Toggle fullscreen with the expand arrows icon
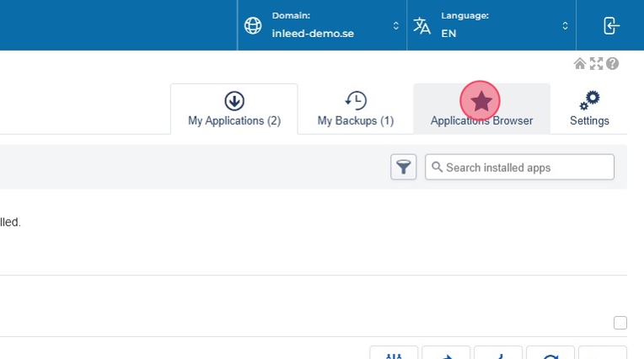The image size is (644, 359). tap(596, 64)
